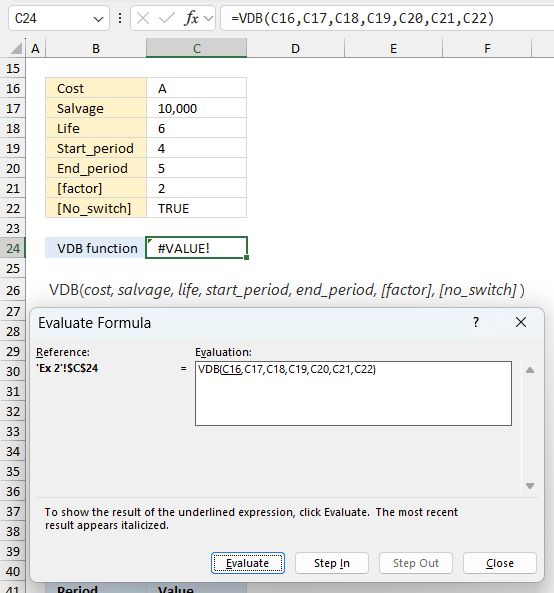Click the Select All corner triangle

(16, 48)
